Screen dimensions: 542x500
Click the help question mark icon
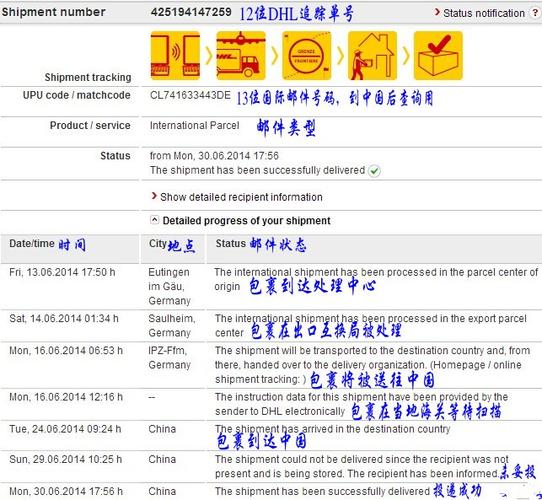[536, 13]
